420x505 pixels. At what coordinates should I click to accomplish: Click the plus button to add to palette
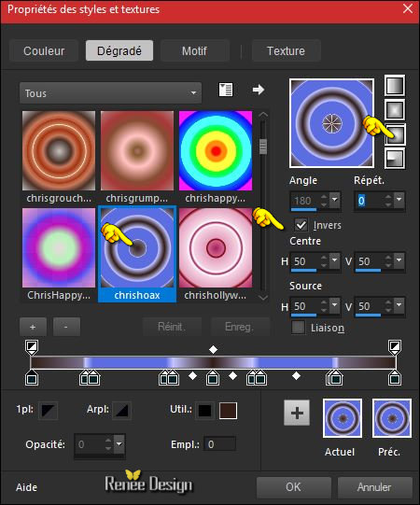297,413
